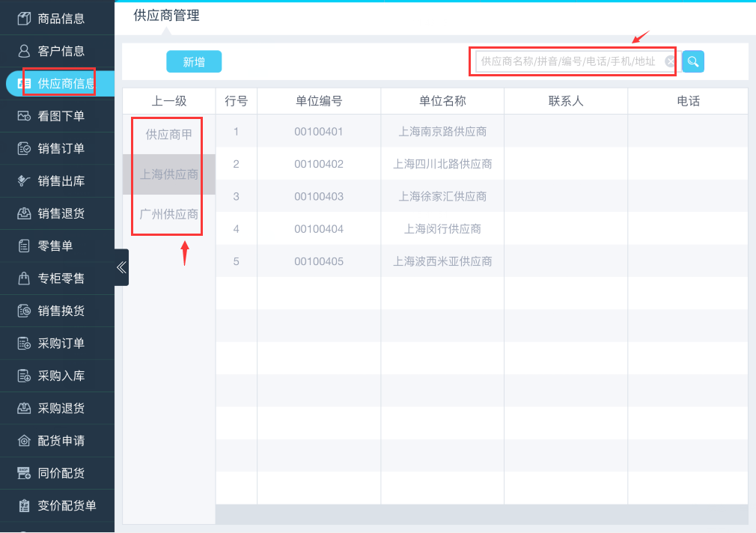Click the 零售单 document icon
Image resolution: width=756 pixels, height=533 pixels.
[24, 246]
